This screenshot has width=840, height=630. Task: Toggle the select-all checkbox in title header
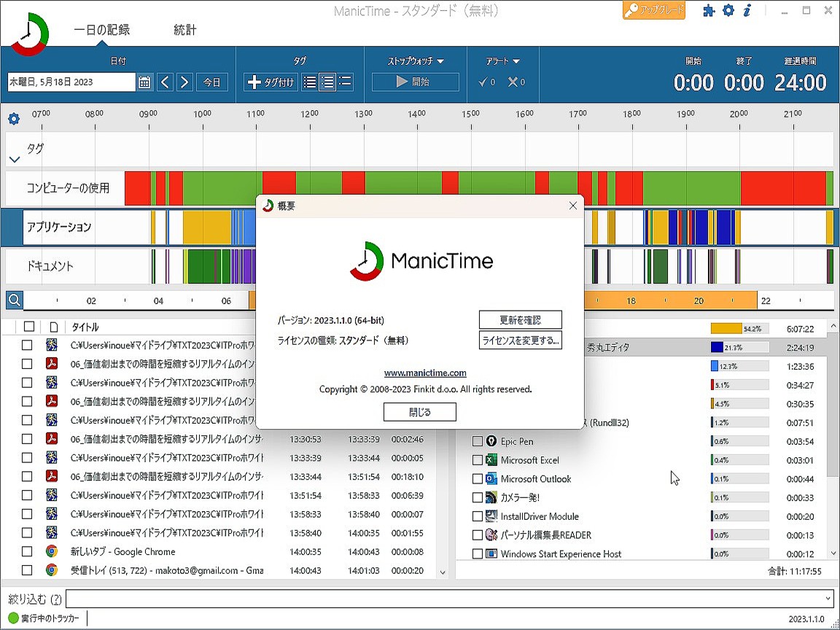point(29,327)
